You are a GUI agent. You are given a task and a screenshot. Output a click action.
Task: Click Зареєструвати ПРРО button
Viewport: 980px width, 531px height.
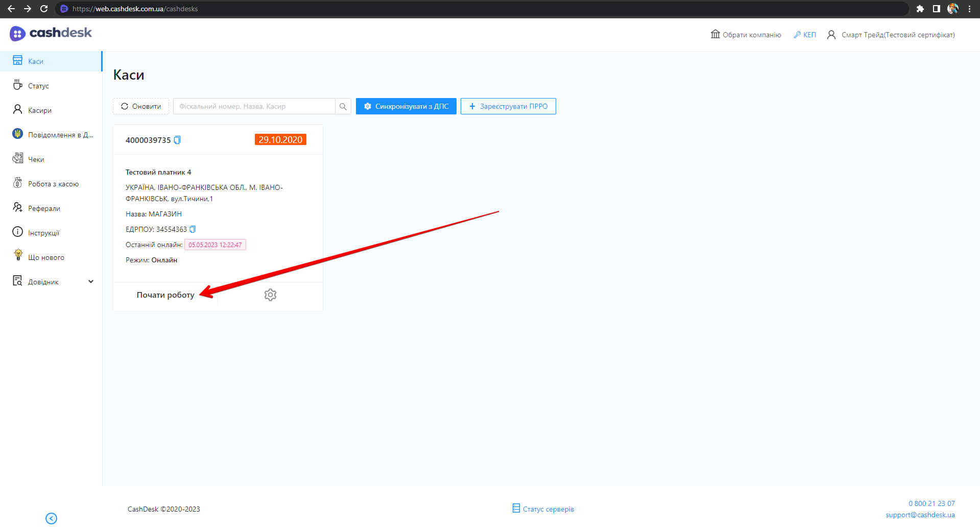(x=508, y=106)
